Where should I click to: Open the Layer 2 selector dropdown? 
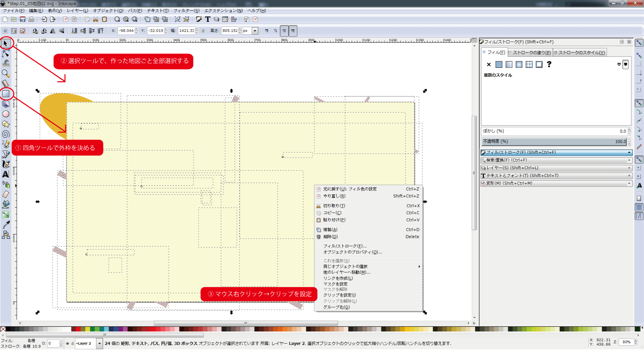(99, 344)
